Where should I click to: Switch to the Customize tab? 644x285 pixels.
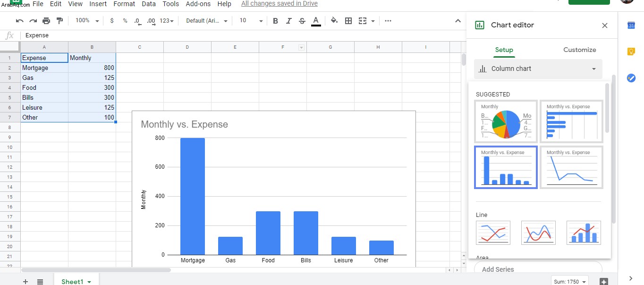pos(580,50)
